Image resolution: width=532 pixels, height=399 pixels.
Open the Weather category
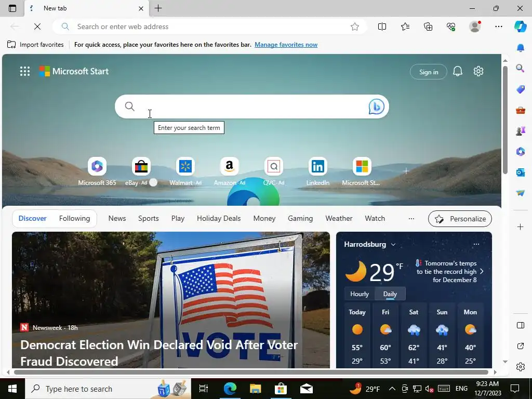pos(339,219)
